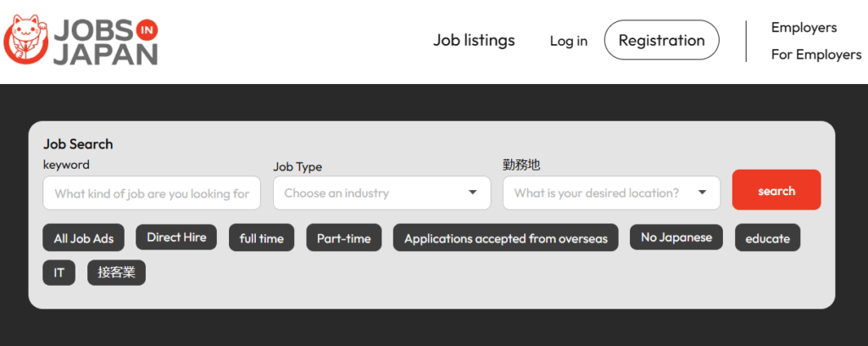Go to Log in

click(x=569, y=41)
